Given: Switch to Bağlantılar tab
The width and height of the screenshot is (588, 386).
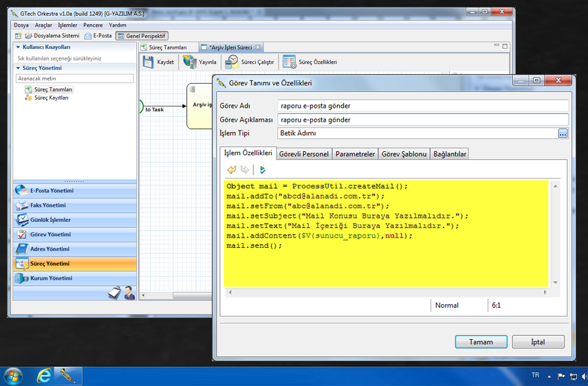Looking at the screenshot, I should [450, 154].
